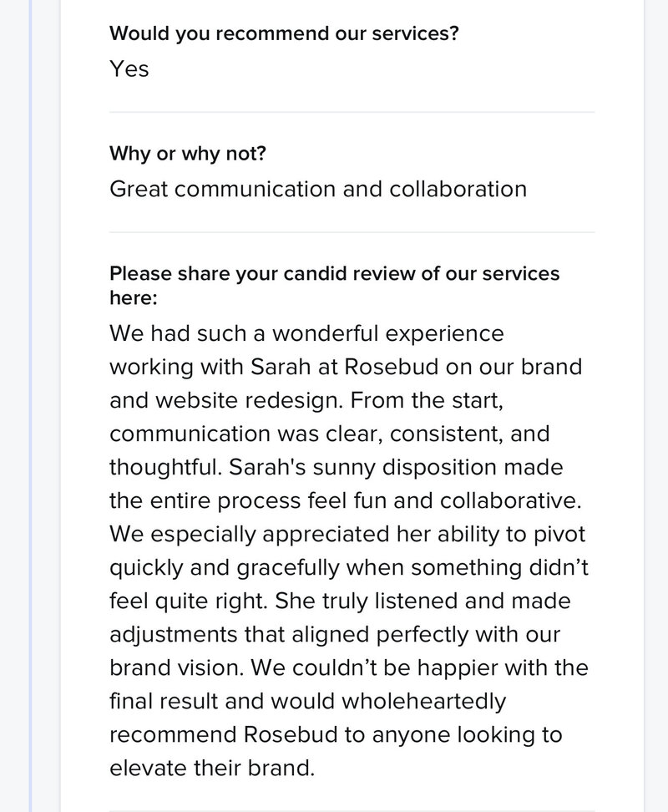Click 'elevate their brand.' closing line
Image resolution: width=668 pixels, height=812 pixels.
212,768
